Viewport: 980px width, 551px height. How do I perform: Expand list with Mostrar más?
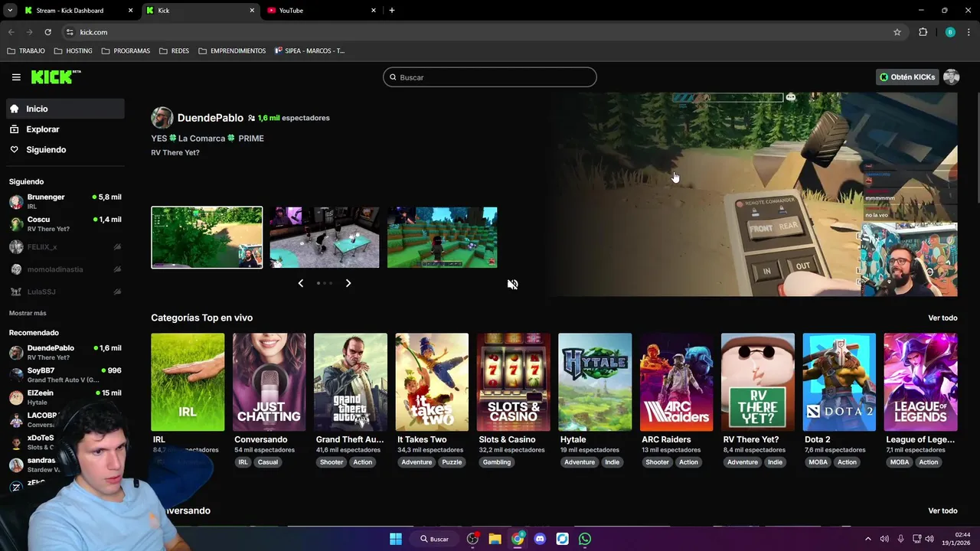point(28,313)
